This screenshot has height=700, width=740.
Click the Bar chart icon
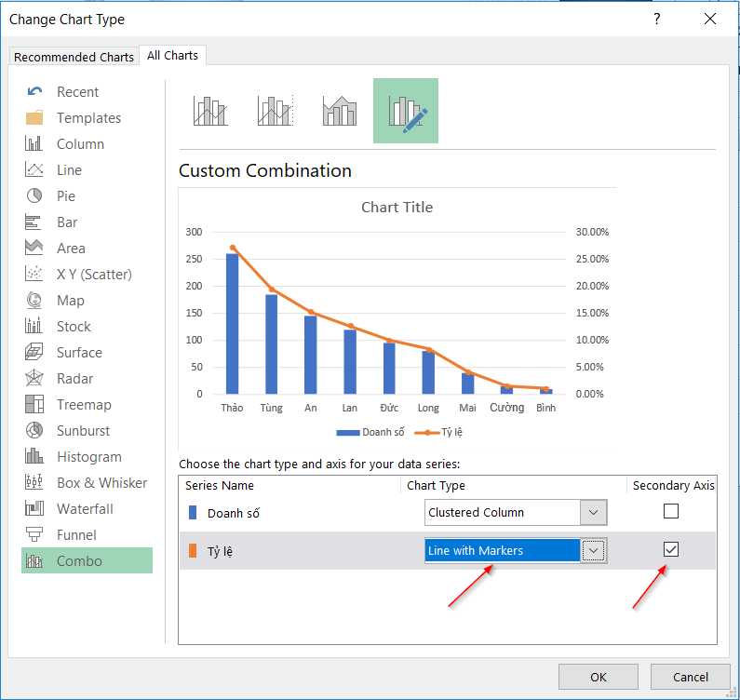coord(33,222)
